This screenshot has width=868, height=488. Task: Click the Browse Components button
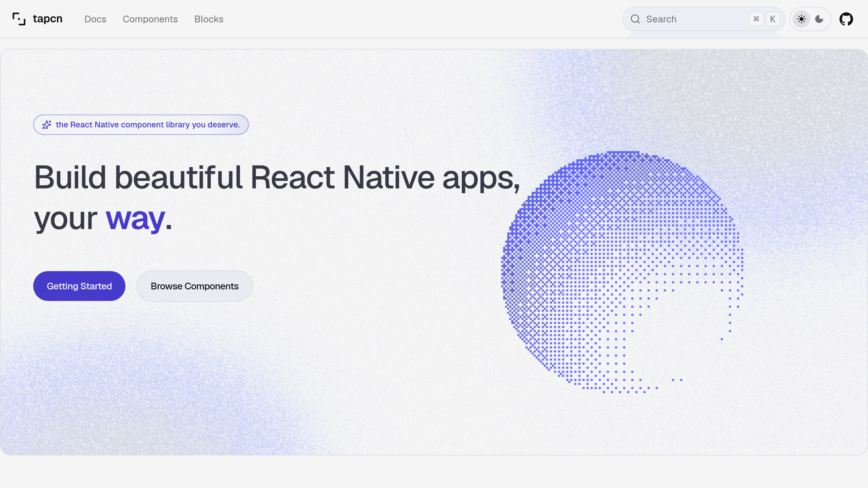pos(195,286)
